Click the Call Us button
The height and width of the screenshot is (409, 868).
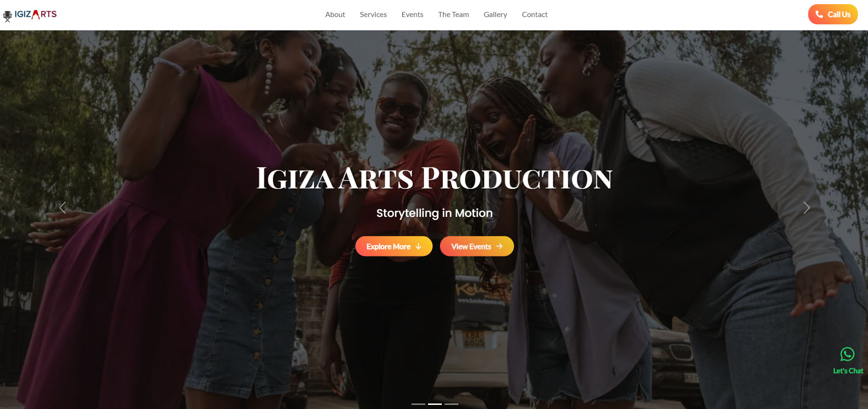click(x=833, y=14)
